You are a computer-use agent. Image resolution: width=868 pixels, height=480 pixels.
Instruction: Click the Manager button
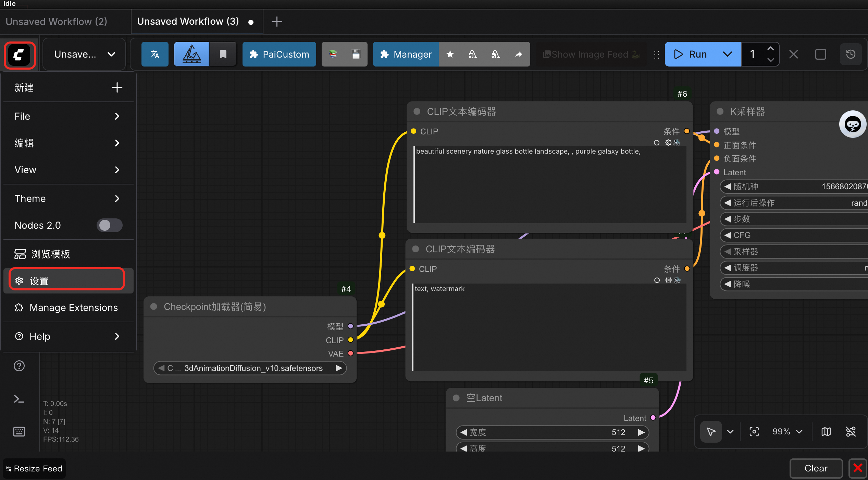406,54
